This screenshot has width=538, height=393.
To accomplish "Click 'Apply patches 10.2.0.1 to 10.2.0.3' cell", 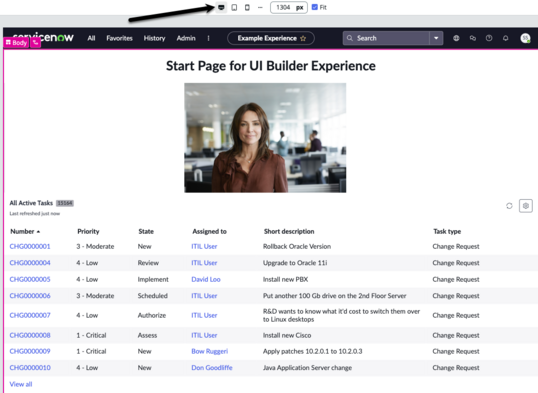I will pyautogui.click(x=313, y=351).
